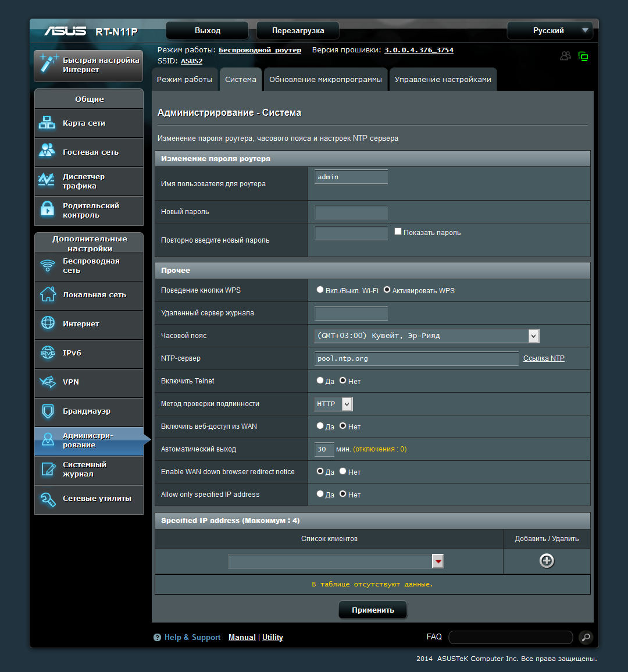Open the Firewall (Брандмауэр) shield icon

tap(48, 411)
